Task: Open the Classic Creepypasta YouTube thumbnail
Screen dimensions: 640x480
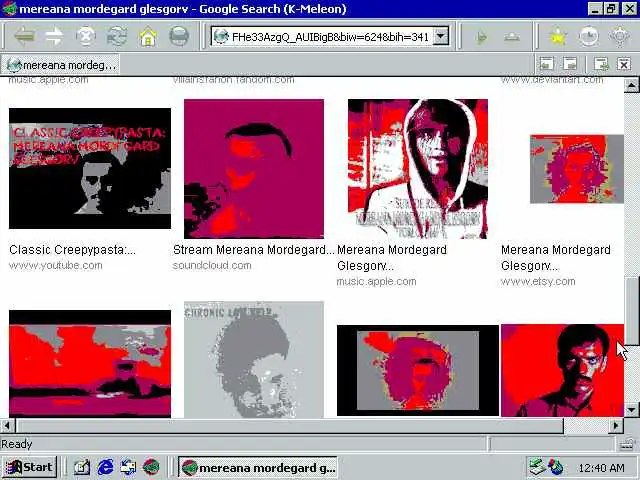Action: pos(90,168)
